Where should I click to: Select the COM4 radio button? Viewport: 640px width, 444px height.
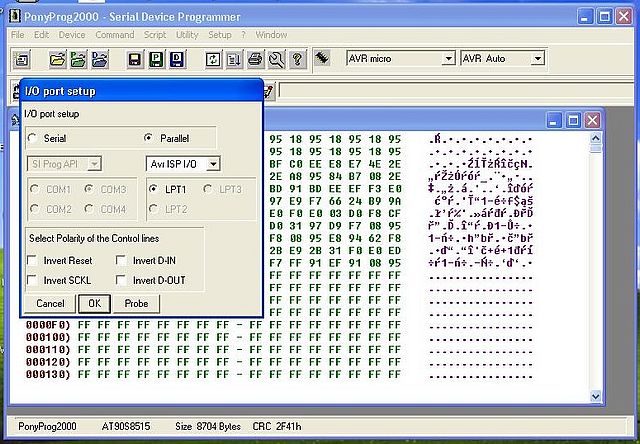point(89,209)
